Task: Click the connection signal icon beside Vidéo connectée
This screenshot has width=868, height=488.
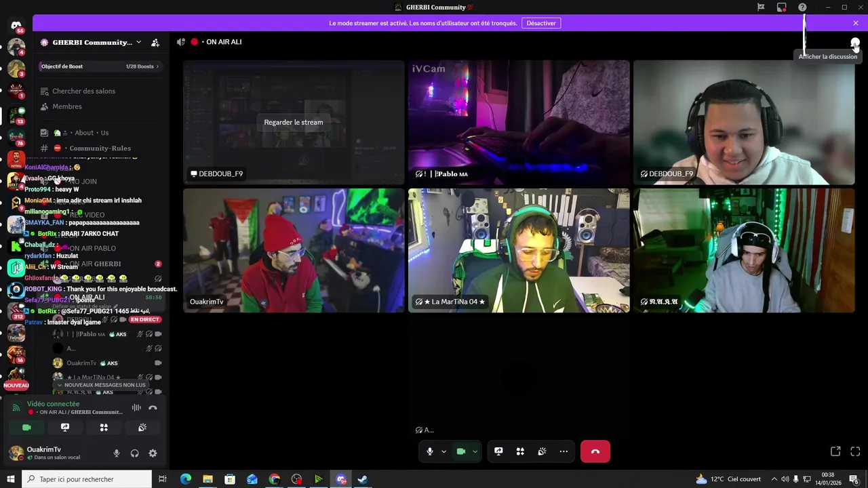Action: (x=16, y=408)
